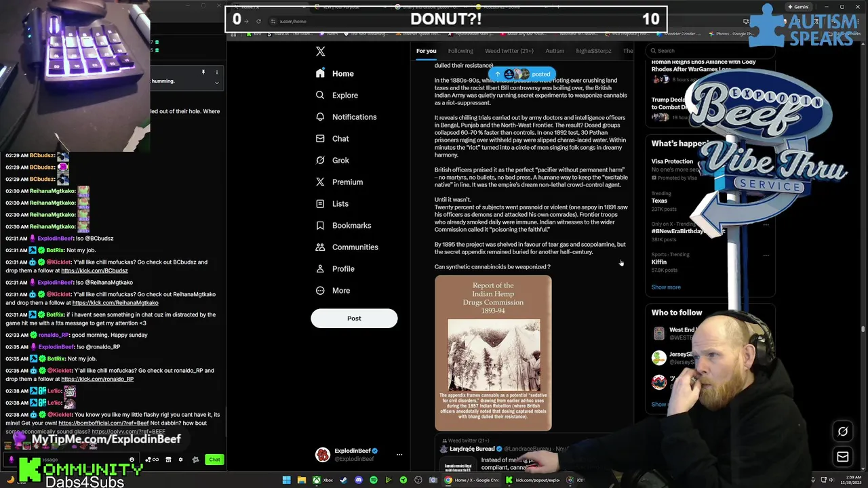This screenshot has width=868, height=488.
Task: Open Kick chat settings gear
Action: pos(180,460)
